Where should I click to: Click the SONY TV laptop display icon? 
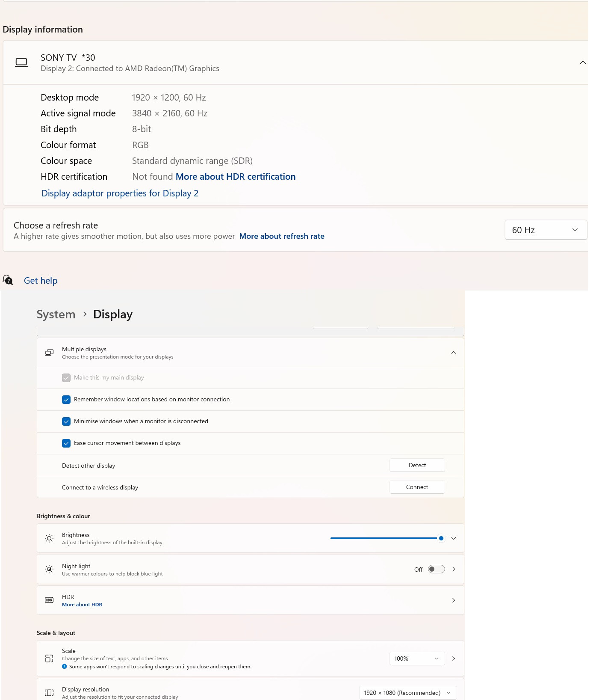[21, 62]
